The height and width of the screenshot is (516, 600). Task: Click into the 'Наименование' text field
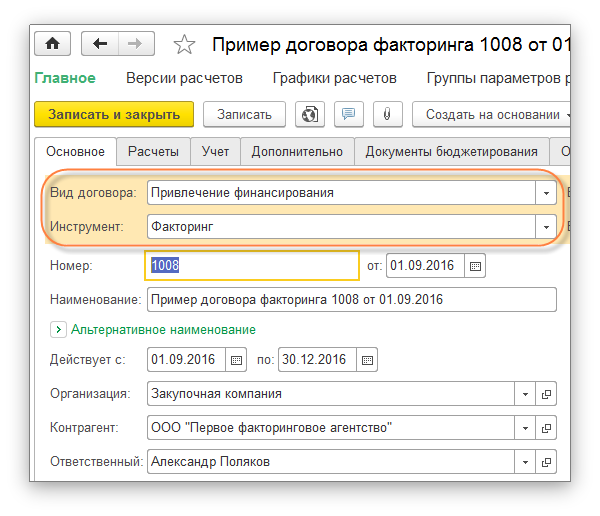pos(350,300)
